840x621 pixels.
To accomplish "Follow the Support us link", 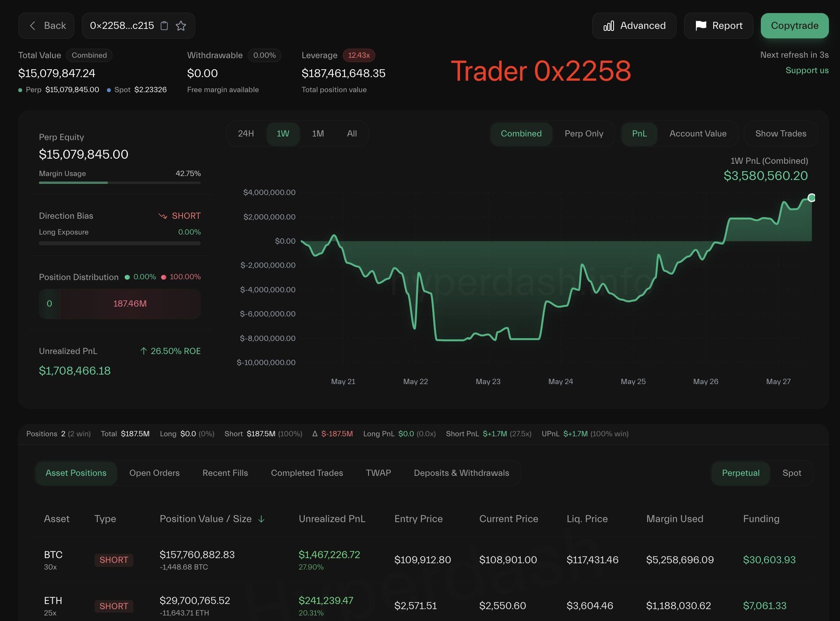I will pyautogui.click(x=806, y=70).
